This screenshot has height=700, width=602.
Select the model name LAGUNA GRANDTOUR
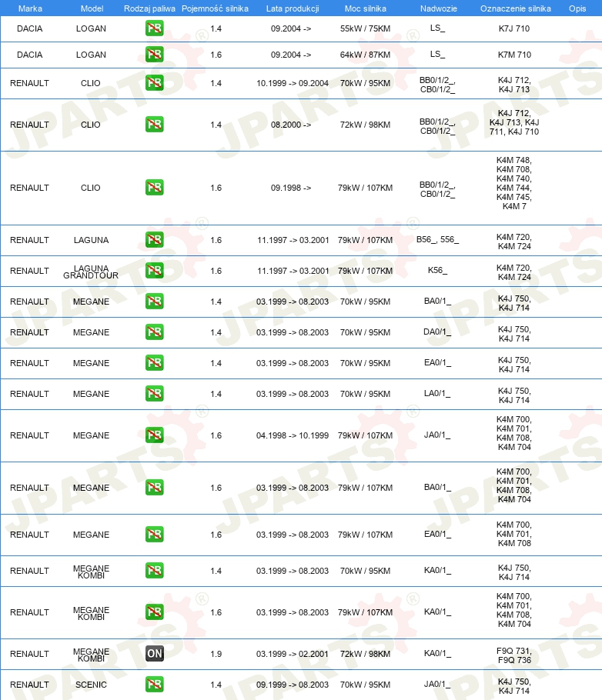pos(91,272)
